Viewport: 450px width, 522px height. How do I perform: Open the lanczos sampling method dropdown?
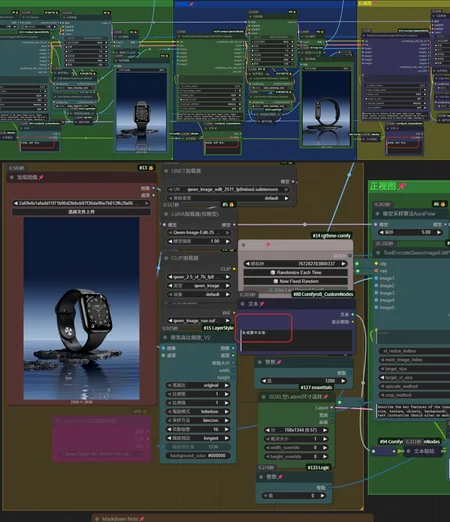198,420
